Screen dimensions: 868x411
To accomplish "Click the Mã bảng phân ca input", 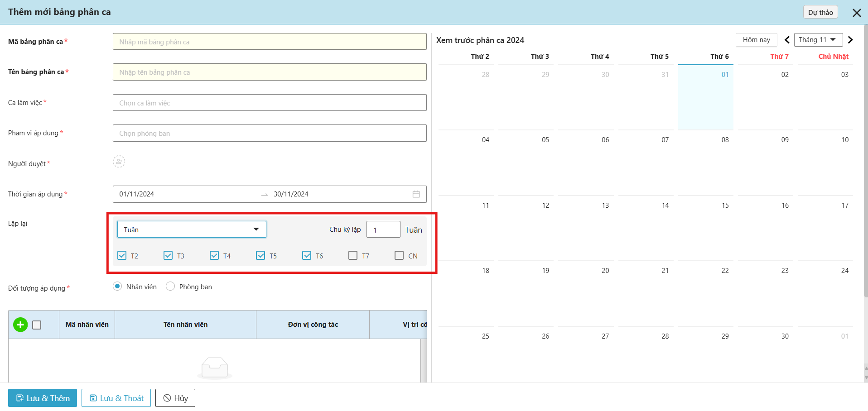I will (x=270, y=42).
